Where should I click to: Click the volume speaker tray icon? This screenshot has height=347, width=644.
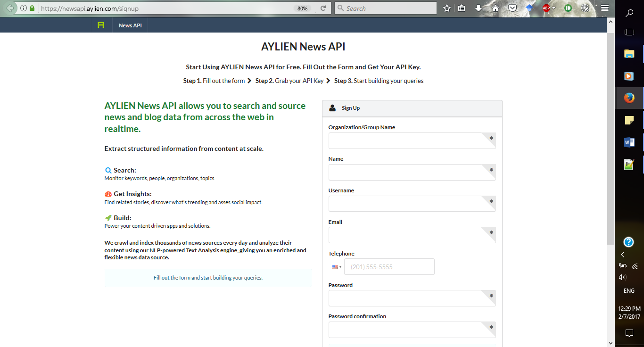point(623,277)
